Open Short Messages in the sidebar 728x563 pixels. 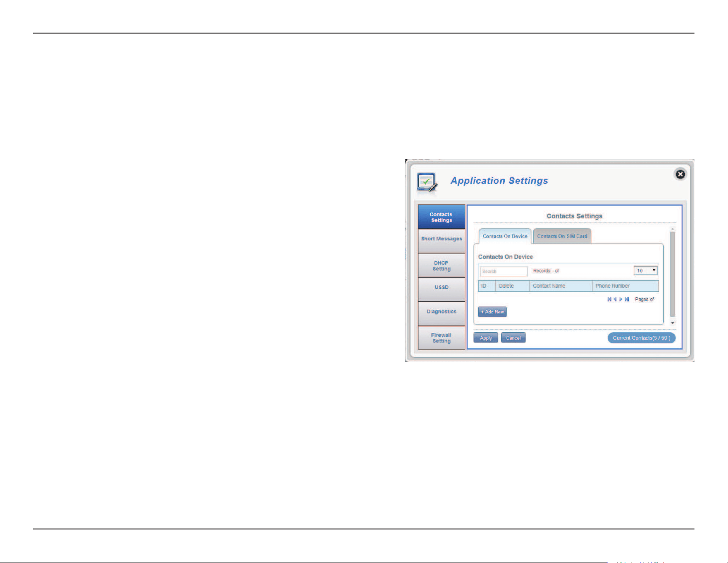pyautogui.click(x=441, y=241)
